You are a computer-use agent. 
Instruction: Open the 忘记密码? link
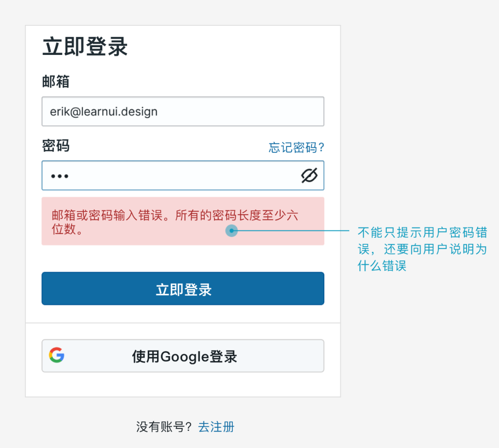pos(296,147)
